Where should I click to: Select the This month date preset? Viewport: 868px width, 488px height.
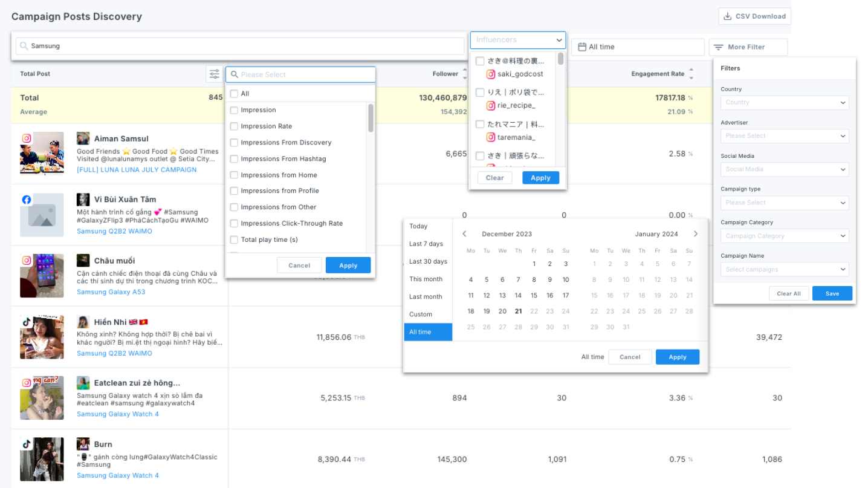coord(426,279)
